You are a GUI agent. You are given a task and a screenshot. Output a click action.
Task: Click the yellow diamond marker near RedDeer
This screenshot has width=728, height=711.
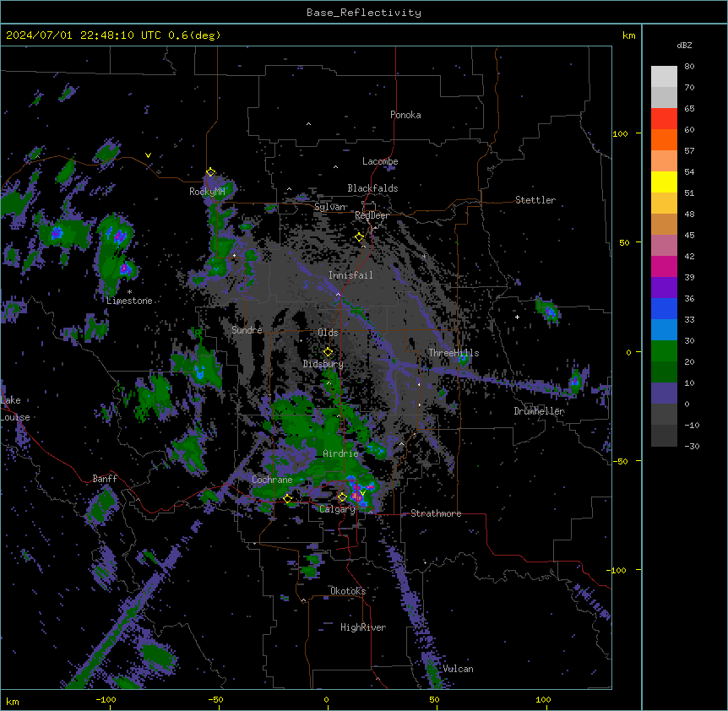[x=360, y=237]
